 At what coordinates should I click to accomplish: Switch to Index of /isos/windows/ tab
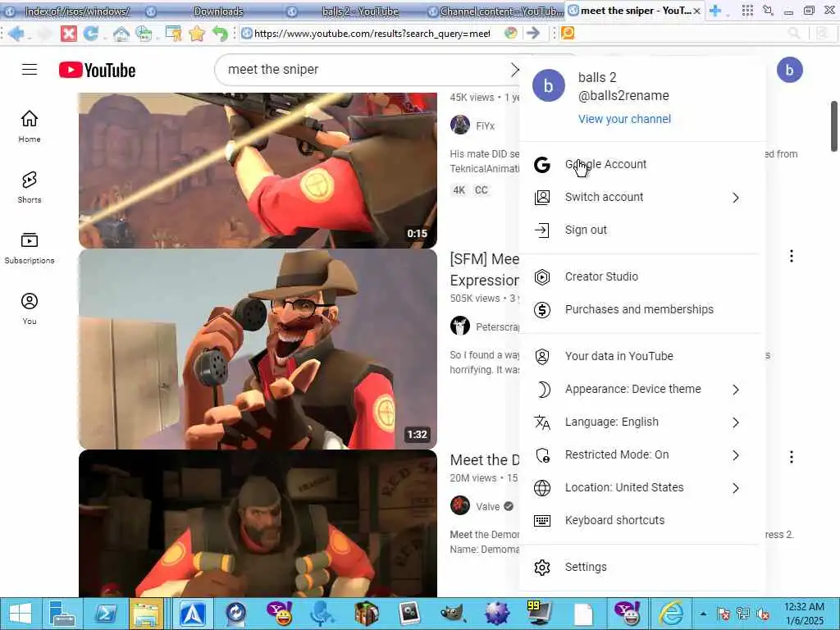click(70, 11)
